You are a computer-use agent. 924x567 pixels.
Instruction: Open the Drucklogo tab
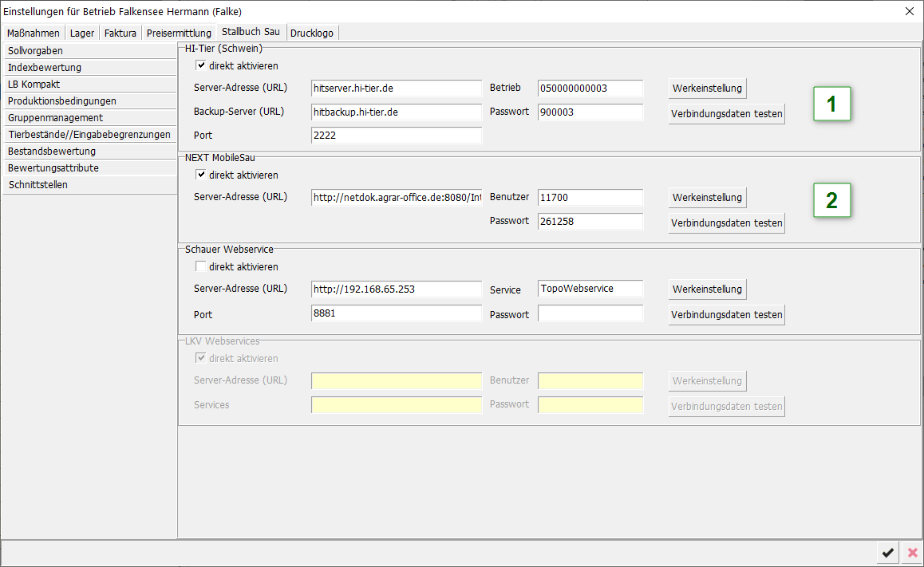(x=312, y=33)
